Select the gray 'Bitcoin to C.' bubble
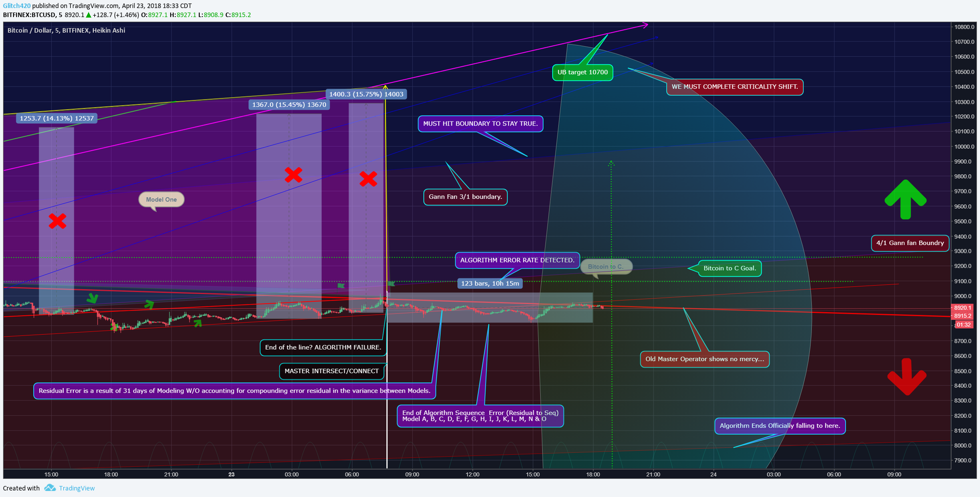This screenshot has width=980, height=497. [x=606, y=267]
